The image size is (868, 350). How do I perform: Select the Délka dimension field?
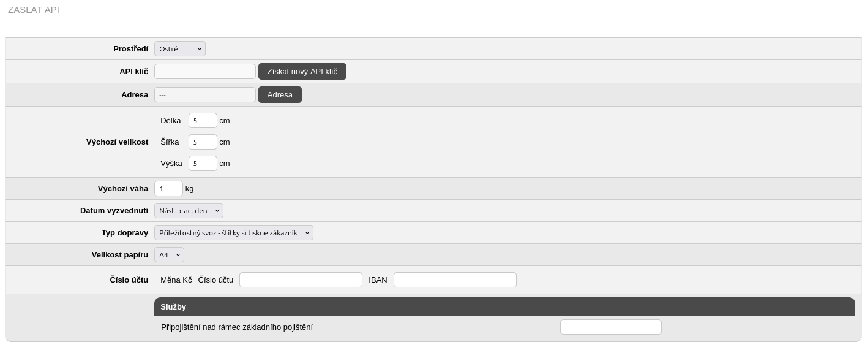click(x=203, y=121)
